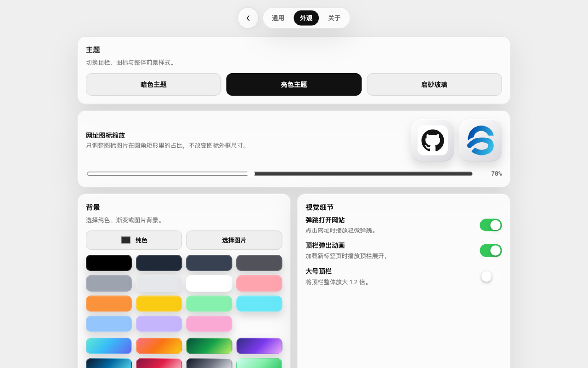
Task: Apply the 磨砂玻璃 theme
Action: (x=434, y=85)
